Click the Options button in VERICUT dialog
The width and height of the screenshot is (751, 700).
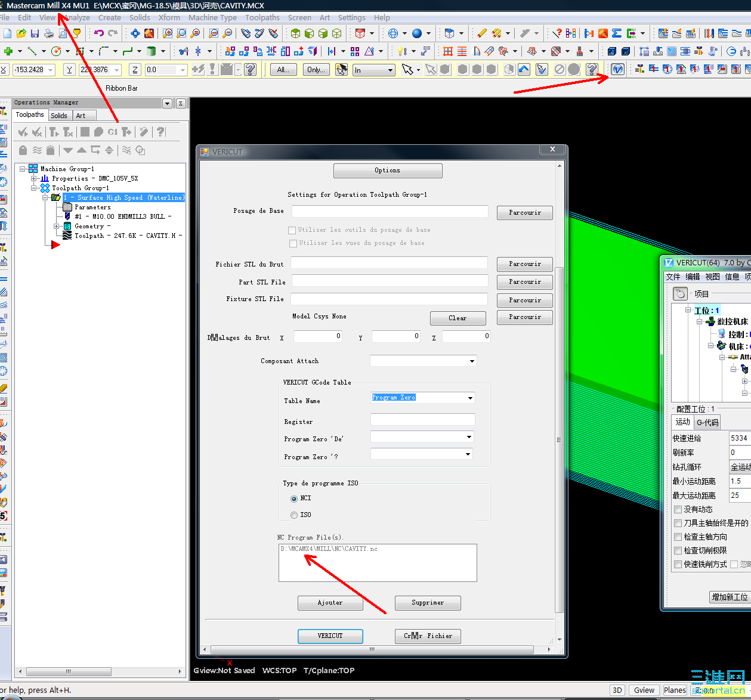pos(388,171)
